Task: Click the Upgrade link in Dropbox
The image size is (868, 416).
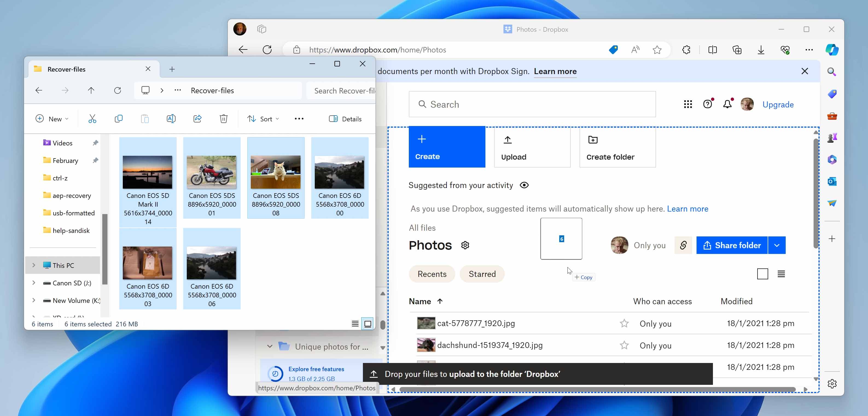Action: click(x=778, y=104)
